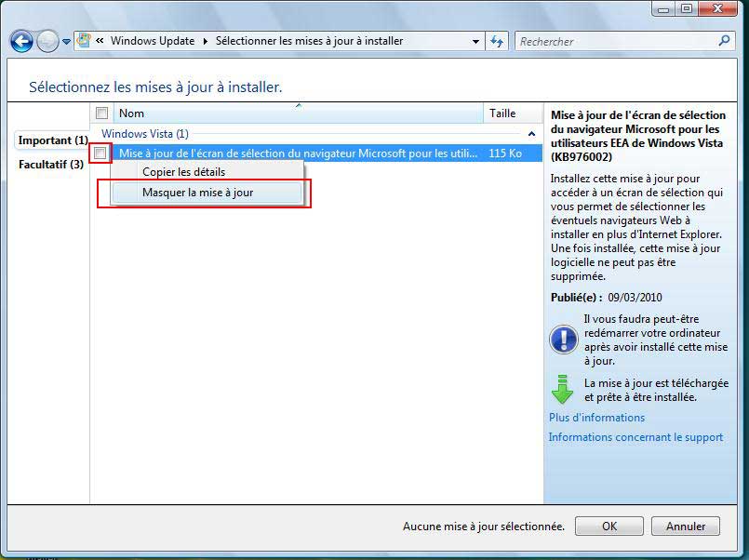Confirm with the OK button
This screenshot has height=560, width=749.
(x=609, y=527)
